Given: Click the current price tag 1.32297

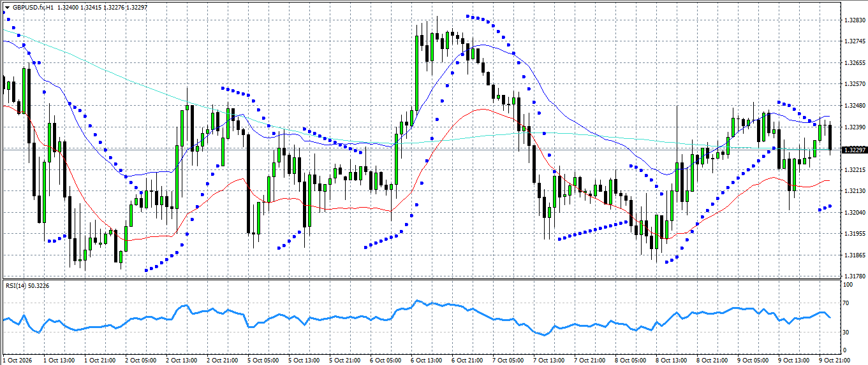Looking at the screenshot, I should tap(854, 150).
